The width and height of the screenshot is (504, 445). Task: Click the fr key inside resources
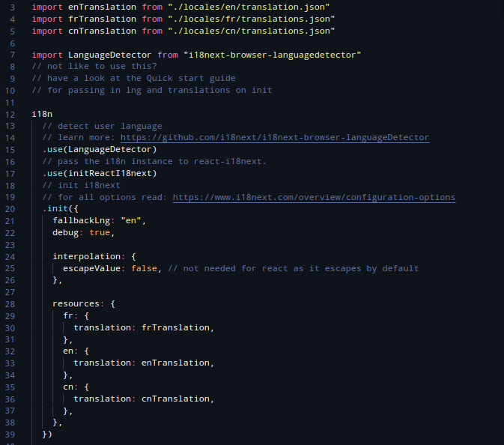68,315
